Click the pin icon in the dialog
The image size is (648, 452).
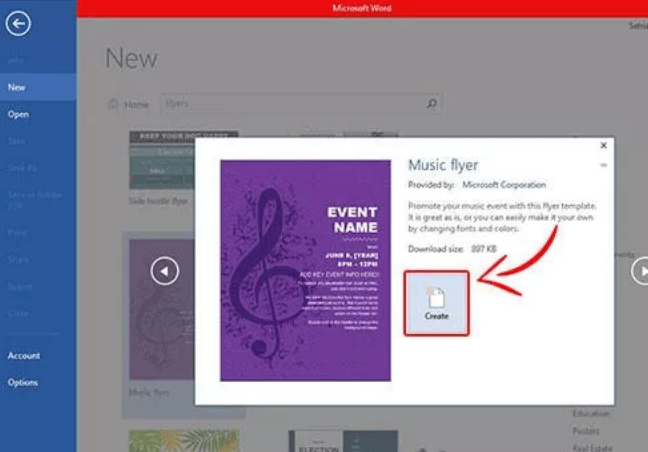(603, 165)
